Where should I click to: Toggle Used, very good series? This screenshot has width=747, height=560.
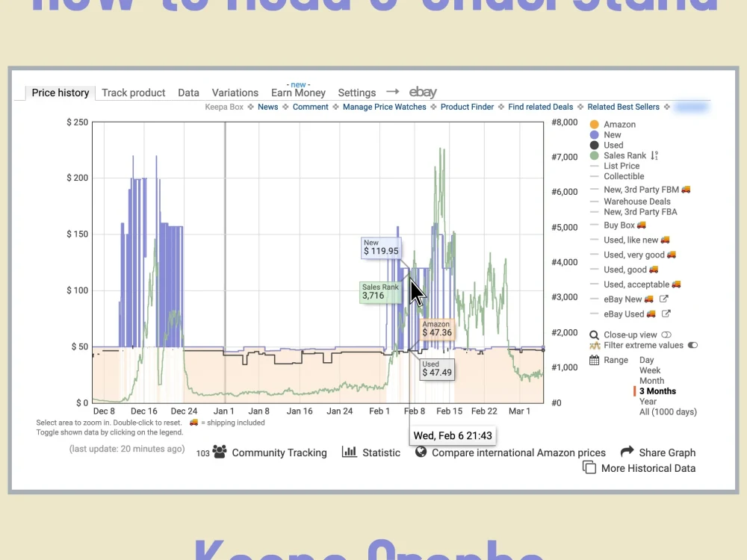coord(633,255)
